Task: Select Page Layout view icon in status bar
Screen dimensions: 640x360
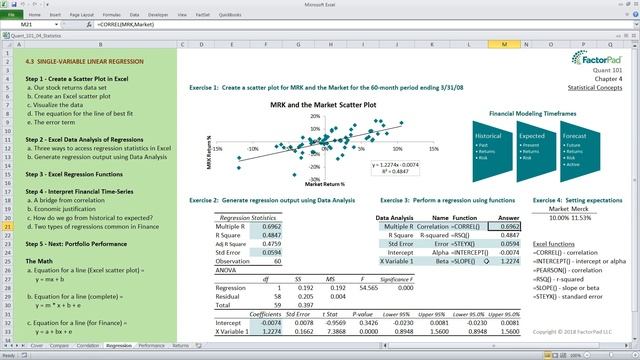Action: pos(555,356)
